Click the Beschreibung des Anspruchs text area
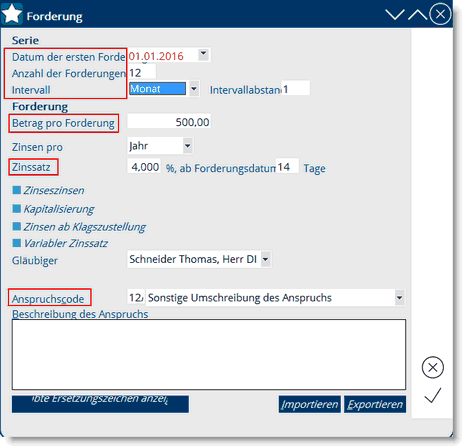Screen dimensions: 464x448 tap(209, 355)
